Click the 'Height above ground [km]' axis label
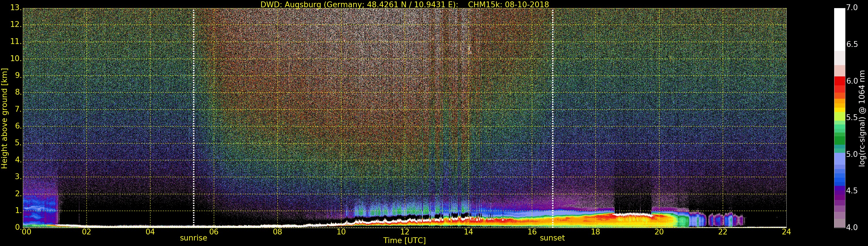The image size is (868, 246). pos(4,118)
